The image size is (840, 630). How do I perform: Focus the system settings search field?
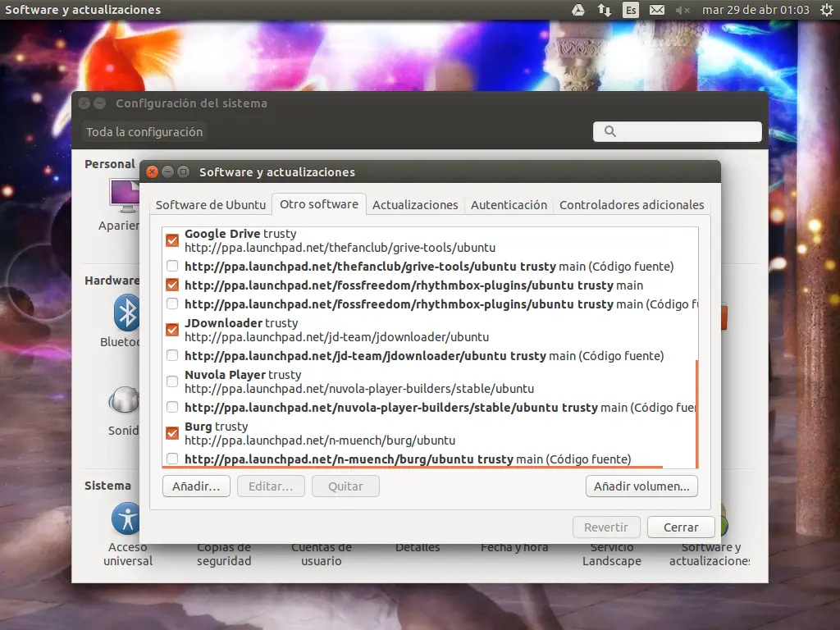[x=677, y=131]
